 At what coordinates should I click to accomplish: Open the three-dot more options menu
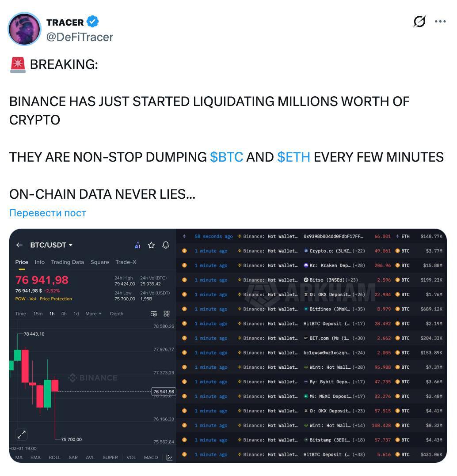click(x=440, y=22)
